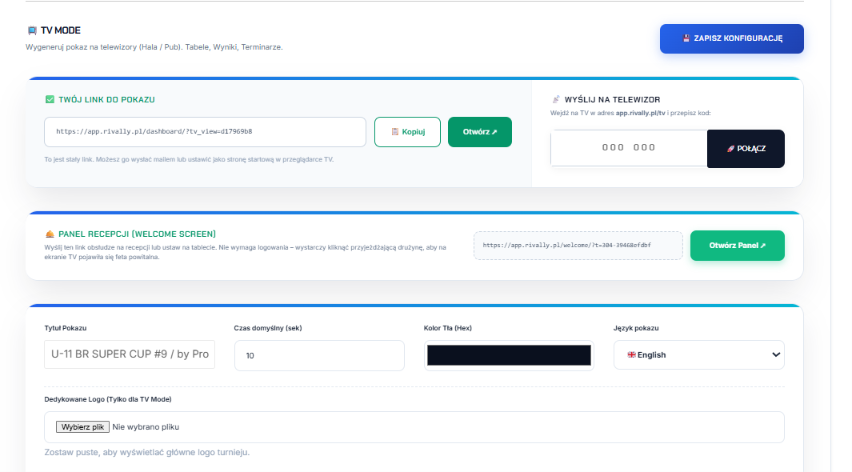Click the satellite icon next to Wyślij na telewizor

click(x=555, y=99)
